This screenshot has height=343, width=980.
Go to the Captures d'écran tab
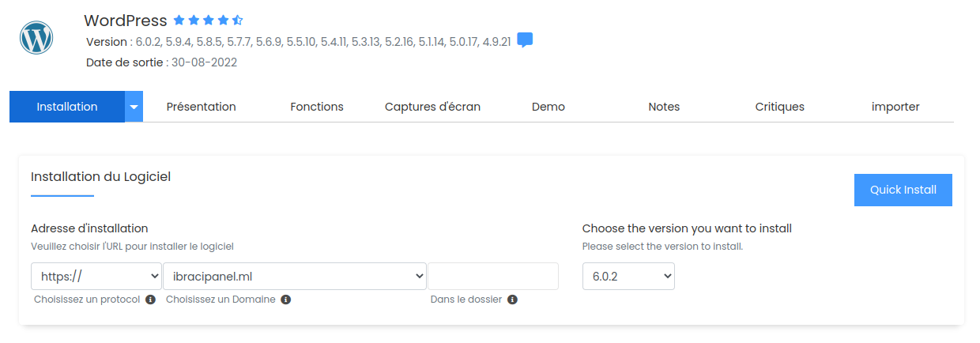432,107
